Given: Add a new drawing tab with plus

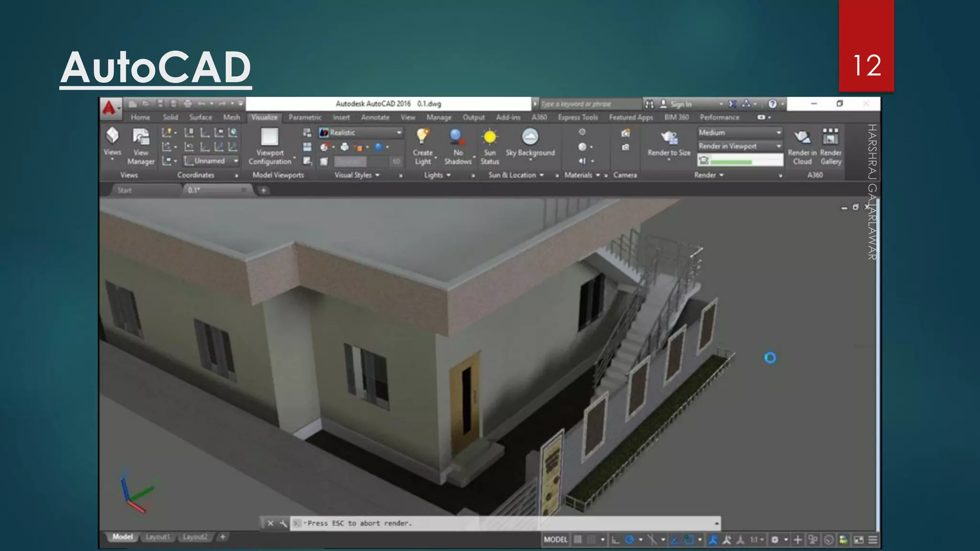Looking at the screenshot, I should [263, 190].
